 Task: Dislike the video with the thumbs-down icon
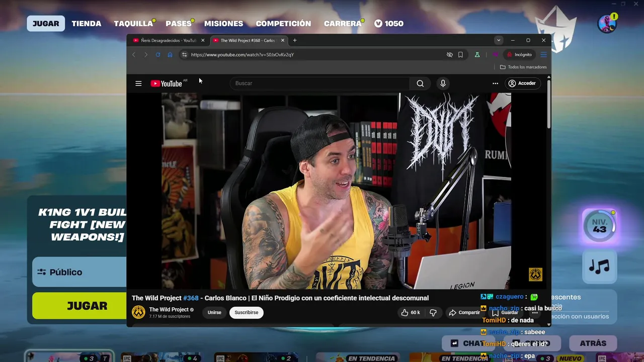[433, 313]
